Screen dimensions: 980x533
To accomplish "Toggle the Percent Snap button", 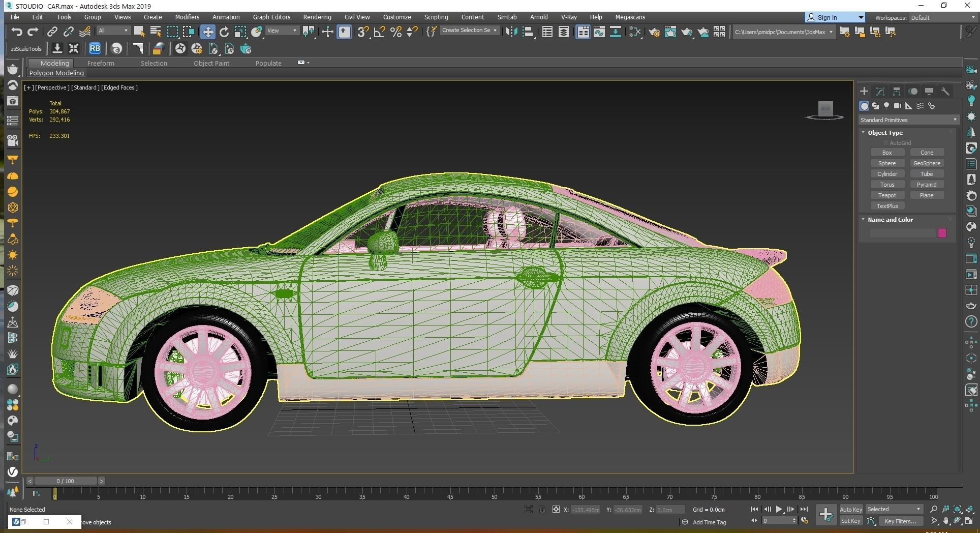I will (396, 32).
